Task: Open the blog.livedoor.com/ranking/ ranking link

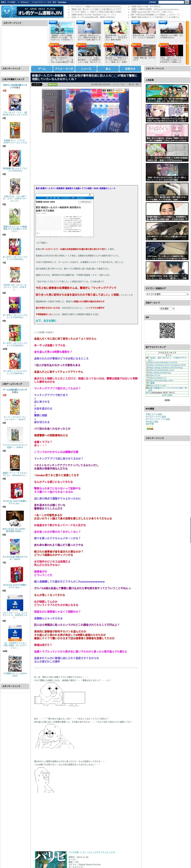Action: point(165,368)
